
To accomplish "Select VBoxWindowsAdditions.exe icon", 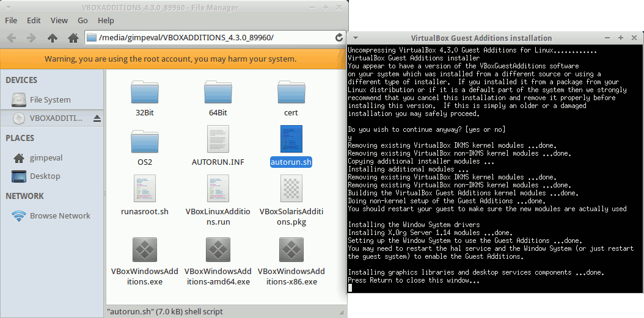I will [x=145, y=250].
